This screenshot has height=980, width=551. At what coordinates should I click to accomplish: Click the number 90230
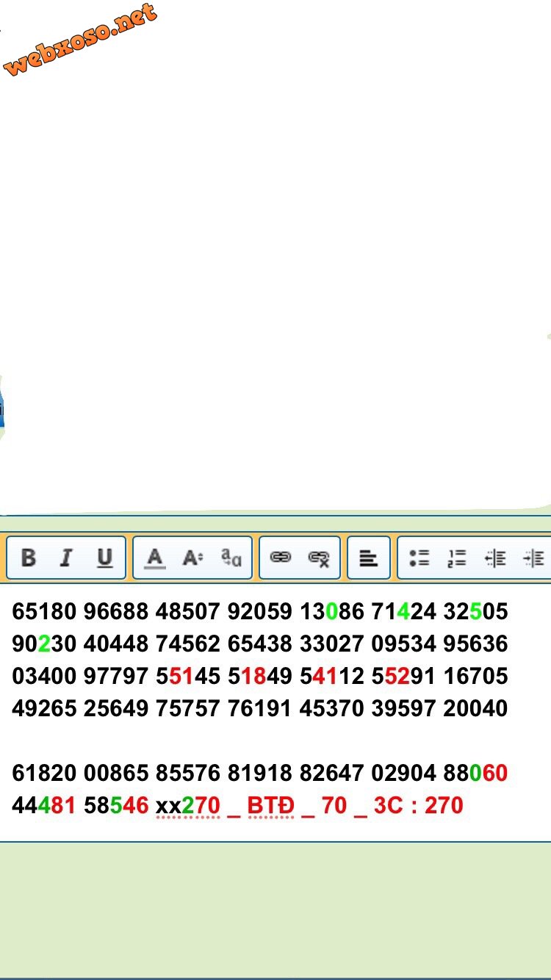coord(44,644)
